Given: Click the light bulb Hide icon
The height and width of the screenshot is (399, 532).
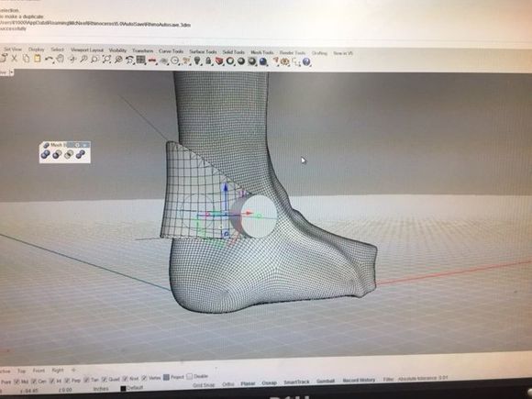Looking at the screenshot, I should point(198,61).
